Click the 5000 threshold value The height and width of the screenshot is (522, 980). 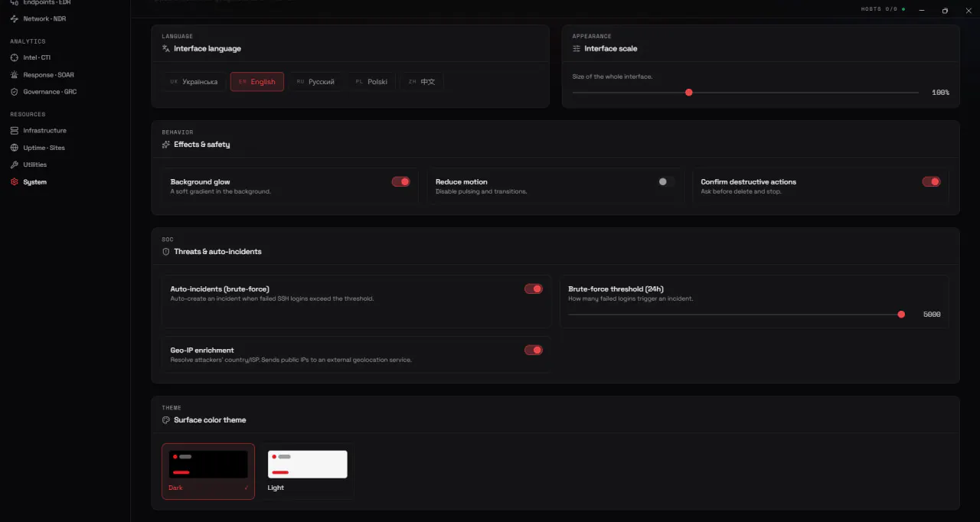coord(932,315)
